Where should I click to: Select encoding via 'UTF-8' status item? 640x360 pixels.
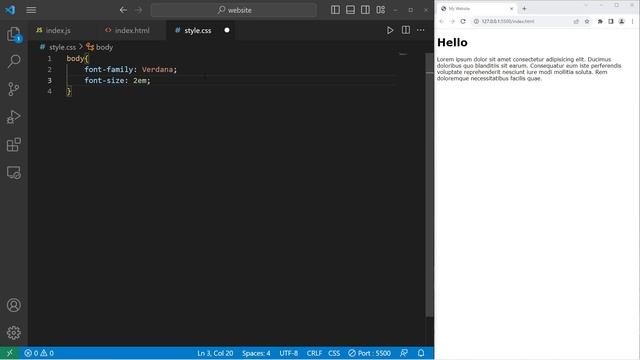(289, 353)
